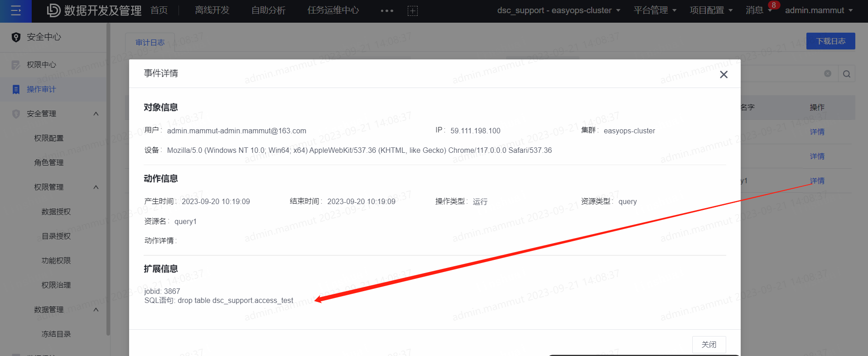Click the 操作类型 value 运行

coord(480,202)
